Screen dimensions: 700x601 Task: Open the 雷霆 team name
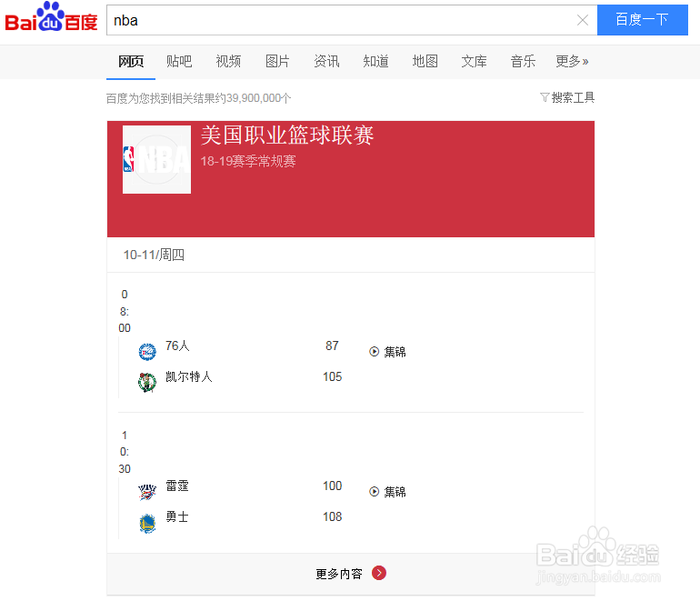pyautogui.click(x=177, y=486)
